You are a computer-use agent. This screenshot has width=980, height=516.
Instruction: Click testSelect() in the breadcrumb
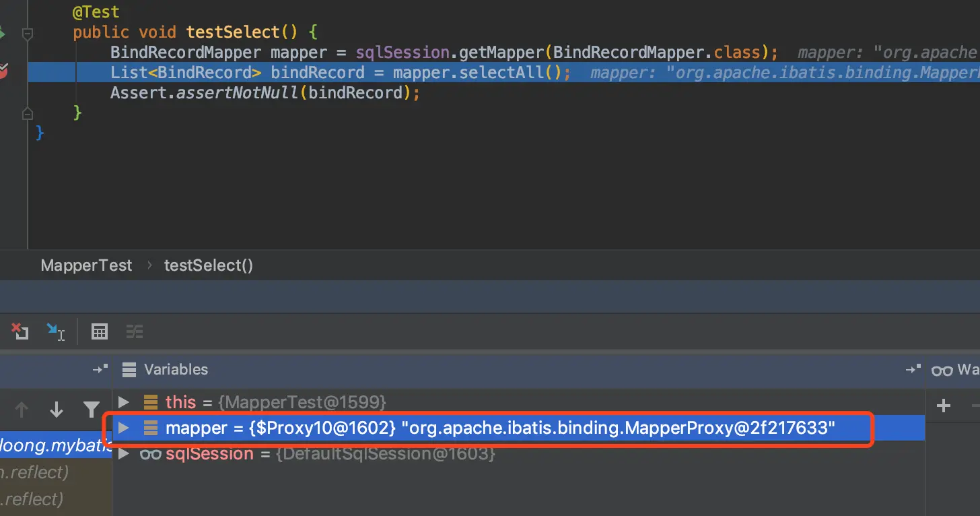(x=209, y=265)
